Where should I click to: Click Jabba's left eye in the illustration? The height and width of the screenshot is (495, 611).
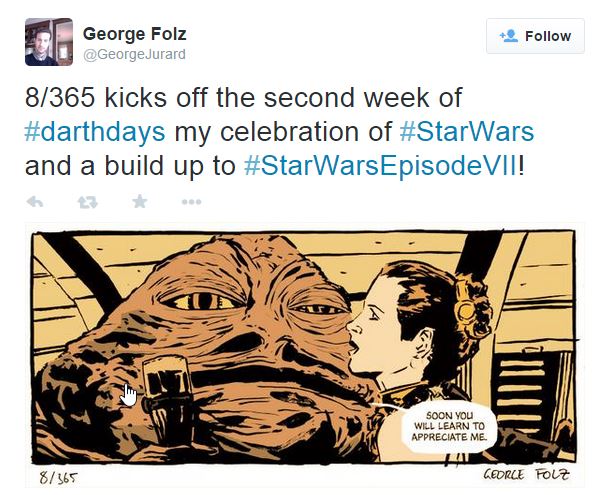[203, 301]
